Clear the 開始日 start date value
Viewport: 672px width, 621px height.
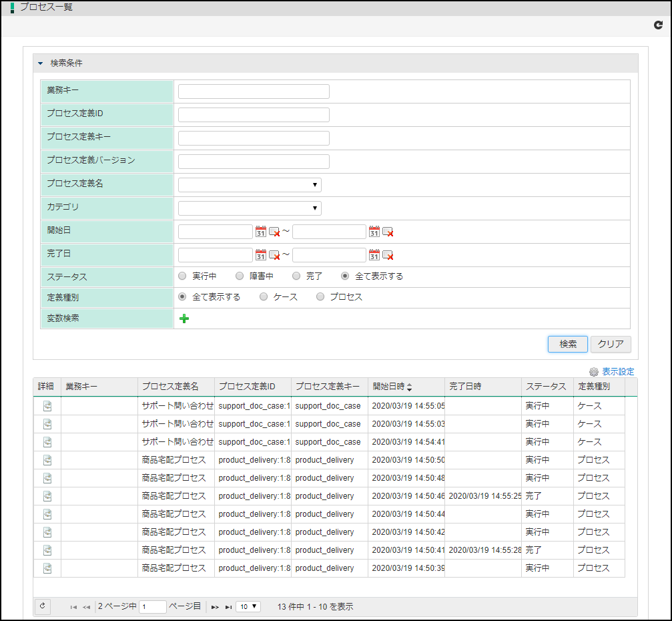coord(274,232)
